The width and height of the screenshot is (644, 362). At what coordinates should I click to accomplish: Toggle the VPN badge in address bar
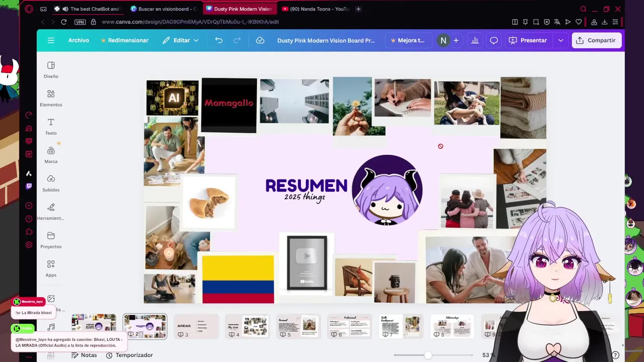80,22
